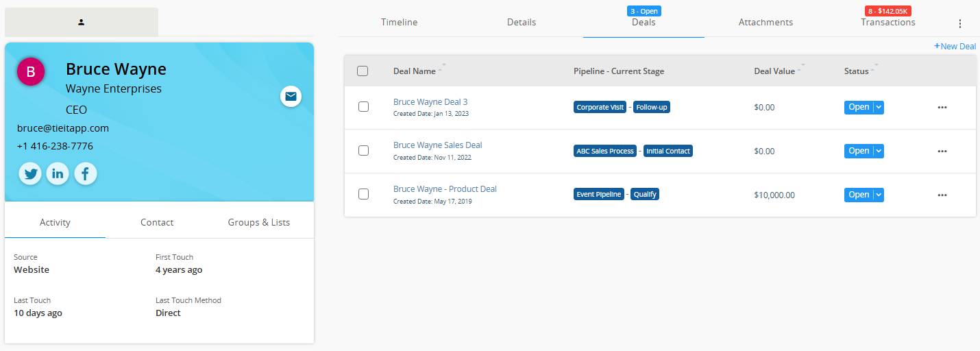Switch to the Details tab

[x=522, y=22]
